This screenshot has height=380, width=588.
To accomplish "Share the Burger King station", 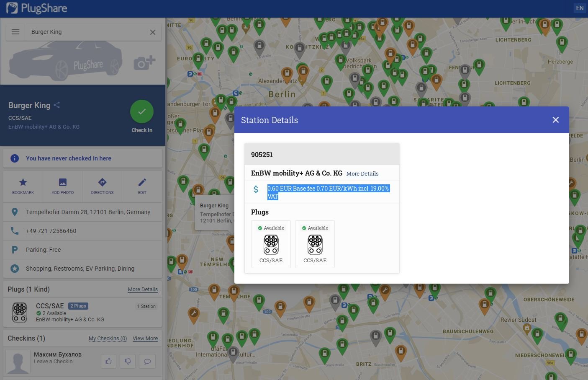I will [57, 105].
